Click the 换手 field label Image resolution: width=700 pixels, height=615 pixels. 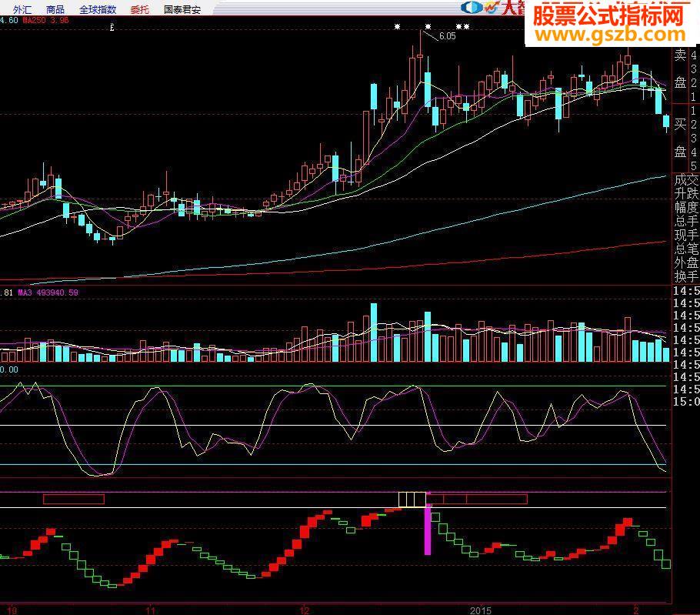(686, 276)
